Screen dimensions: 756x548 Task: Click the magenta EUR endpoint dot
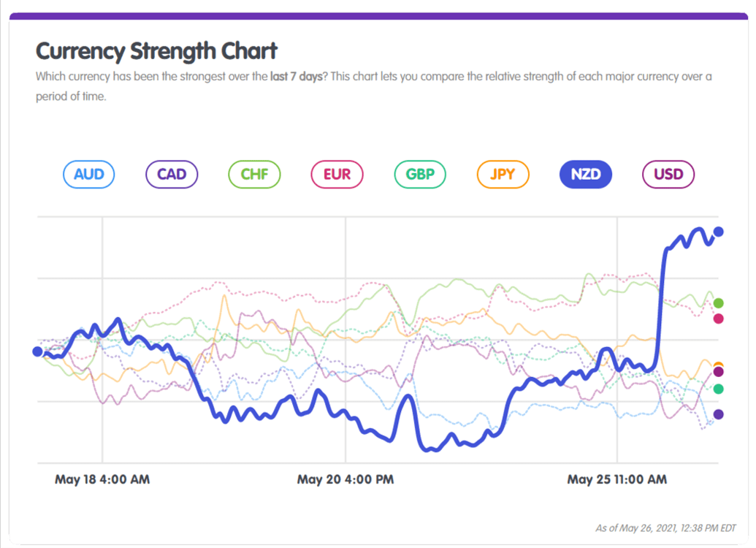pos(718,318)
